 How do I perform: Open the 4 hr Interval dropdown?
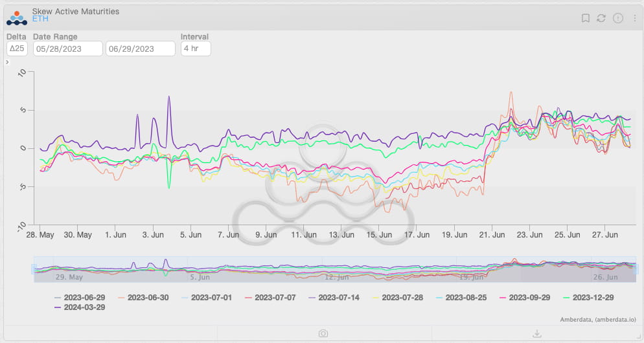pos(196,49)
